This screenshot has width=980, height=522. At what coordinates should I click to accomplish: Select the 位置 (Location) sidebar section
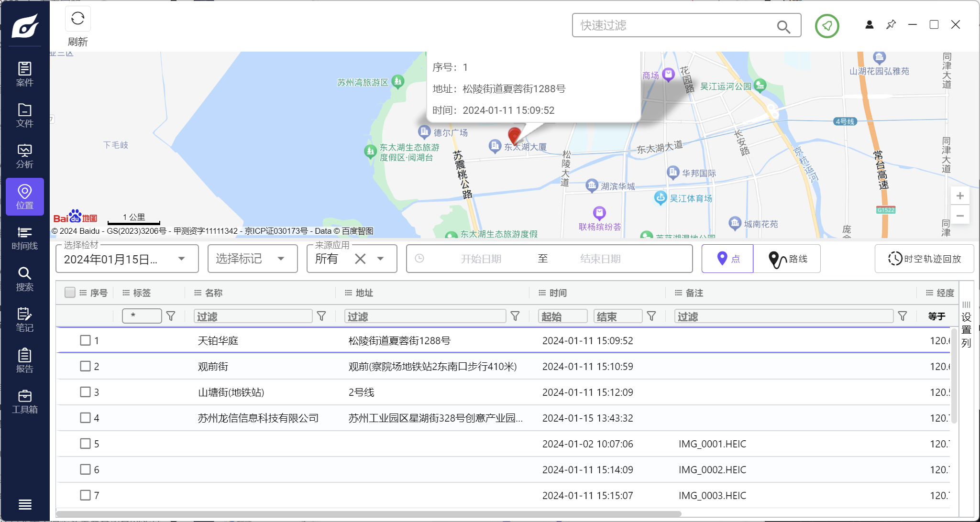pos(25,197)
